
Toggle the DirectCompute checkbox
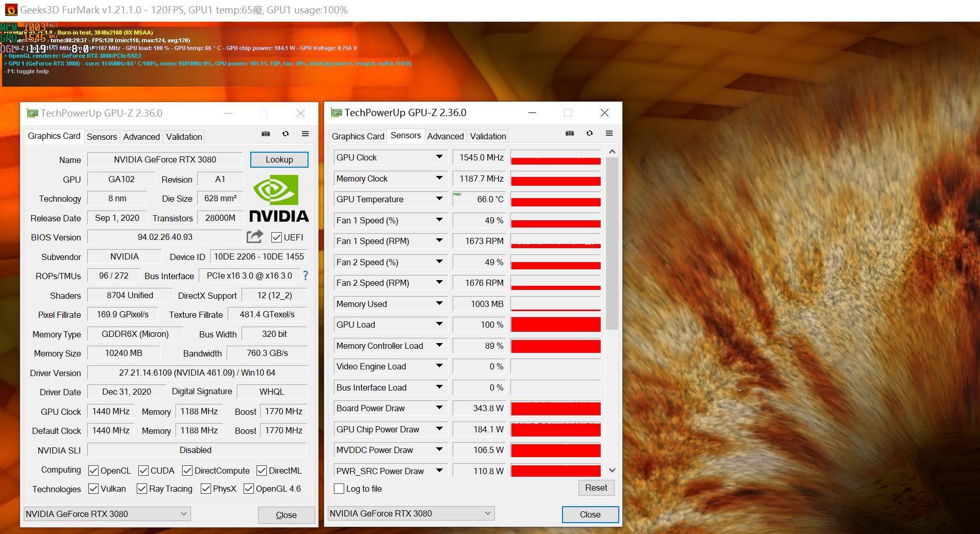(x=187, y=471)
